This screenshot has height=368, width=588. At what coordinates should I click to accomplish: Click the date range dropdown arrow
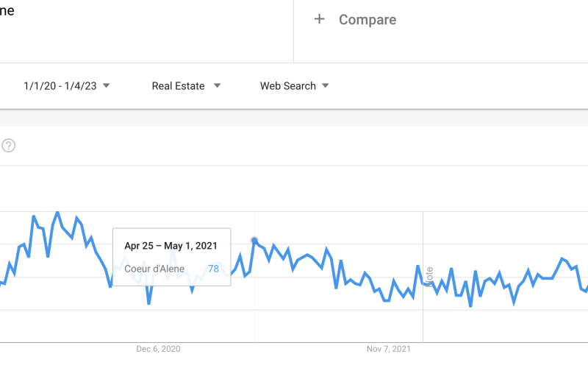click(107, 86)
